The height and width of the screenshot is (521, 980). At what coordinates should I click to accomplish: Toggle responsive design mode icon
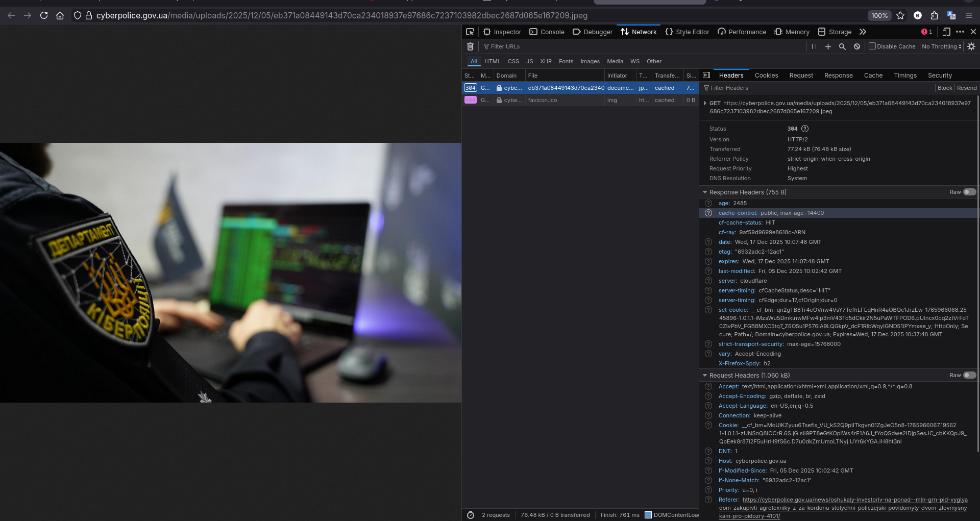[946, 32]
